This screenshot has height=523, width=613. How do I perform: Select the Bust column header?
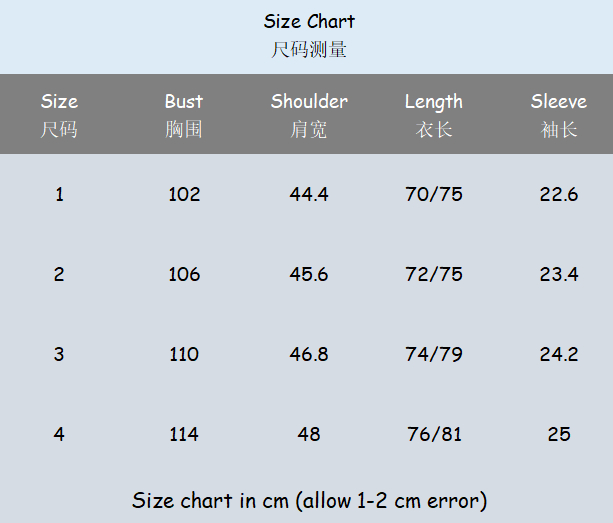tap(184, 102)
